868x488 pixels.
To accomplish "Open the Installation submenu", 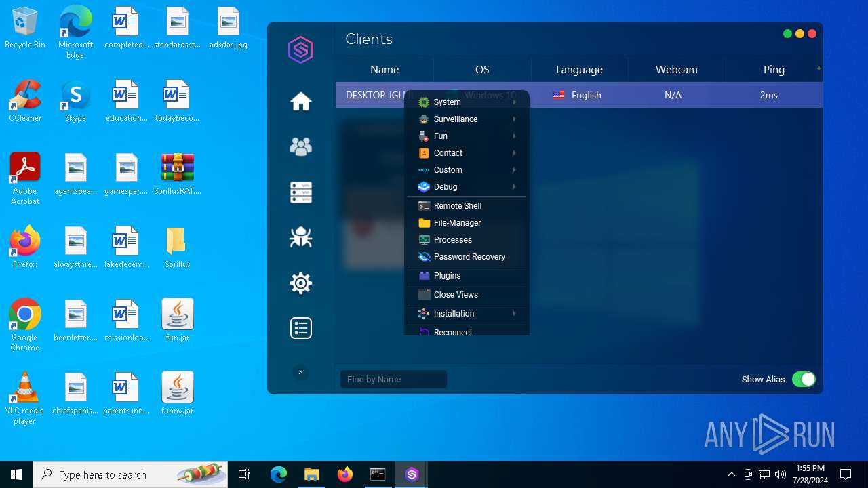I will 467,314.
